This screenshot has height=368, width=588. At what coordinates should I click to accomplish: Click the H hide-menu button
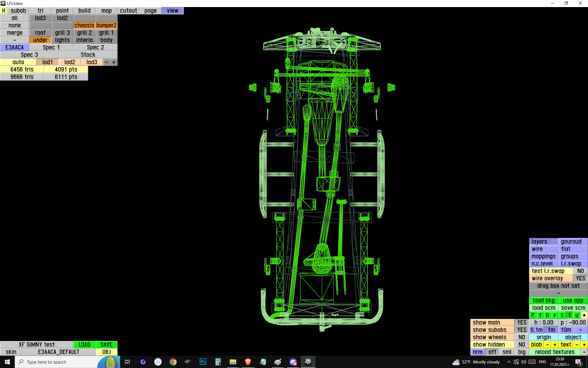3,11
